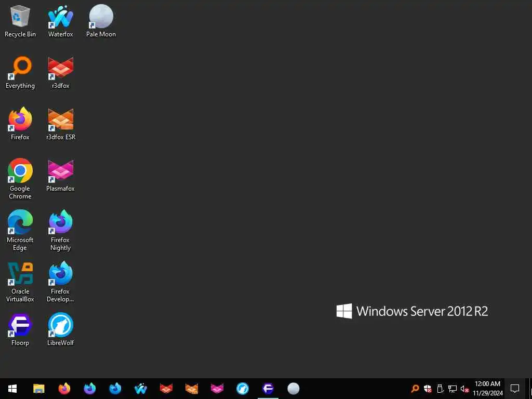Open the Everything tray icon
The width and height of the screenshot is (532, 399).
(415, 389)
